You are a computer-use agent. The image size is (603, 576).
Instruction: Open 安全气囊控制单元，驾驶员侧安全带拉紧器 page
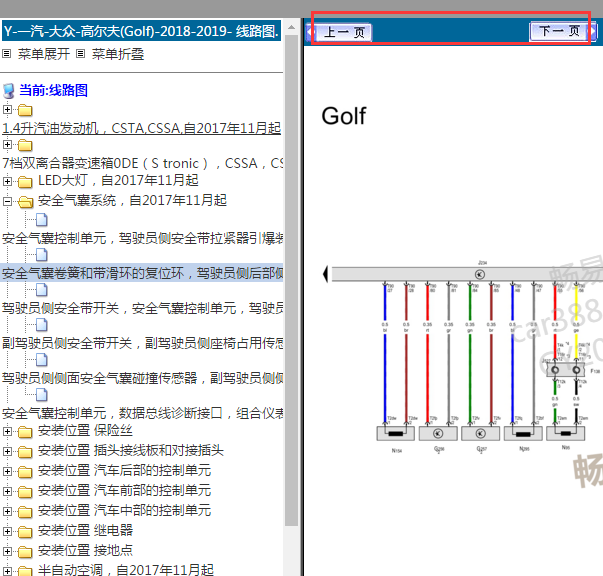tap(142, 238)
